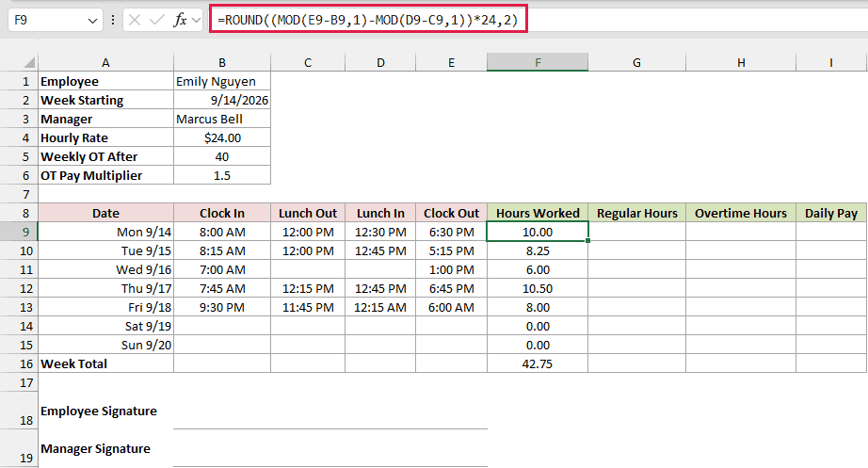Click the 42.75 total hours cell

pos(538,363)
